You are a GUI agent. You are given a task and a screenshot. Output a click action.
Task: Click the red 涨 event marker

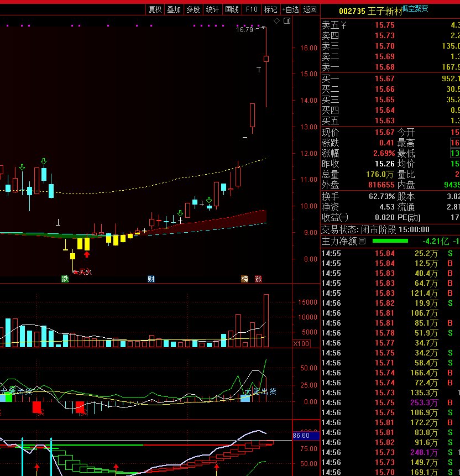point(258,279)
